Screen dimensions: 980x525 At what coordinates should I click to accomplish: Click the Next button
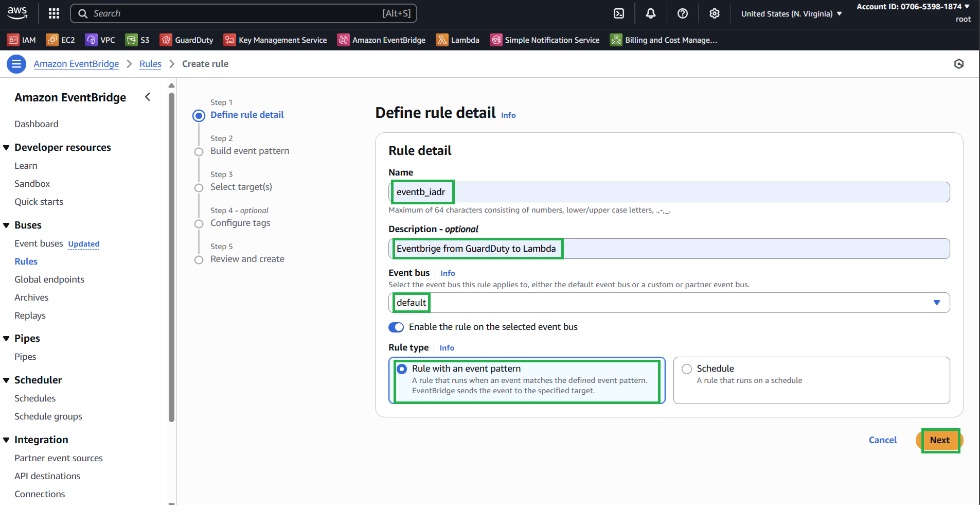tap(939, 440)
